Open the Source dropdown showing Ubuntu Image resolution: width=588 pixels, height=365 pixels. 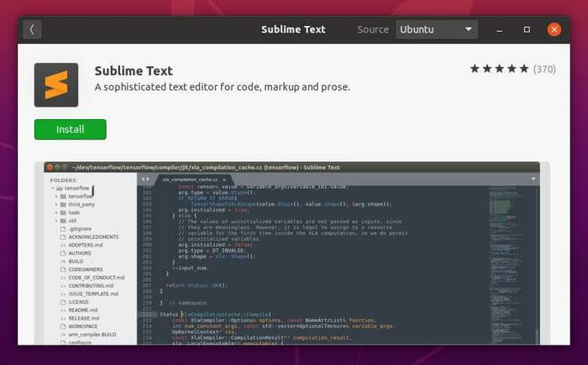pyautogui.click(x=437, y=29)
